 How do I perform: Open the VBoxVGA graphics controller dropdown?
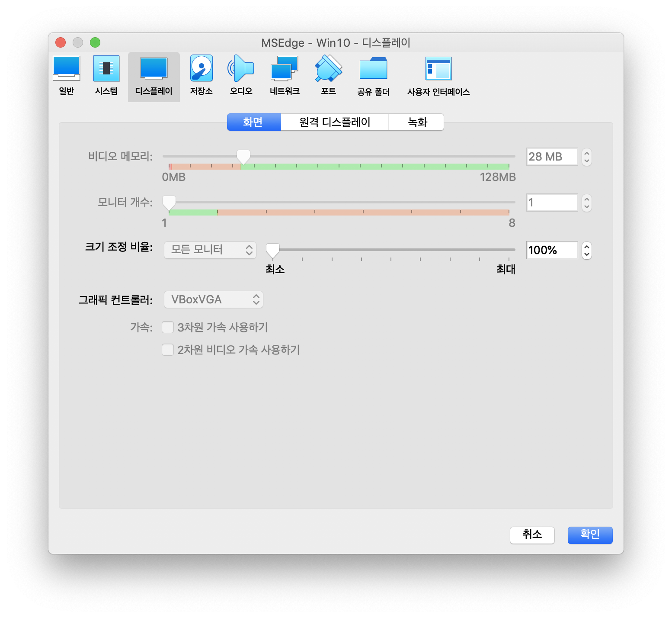pos(214,299)
